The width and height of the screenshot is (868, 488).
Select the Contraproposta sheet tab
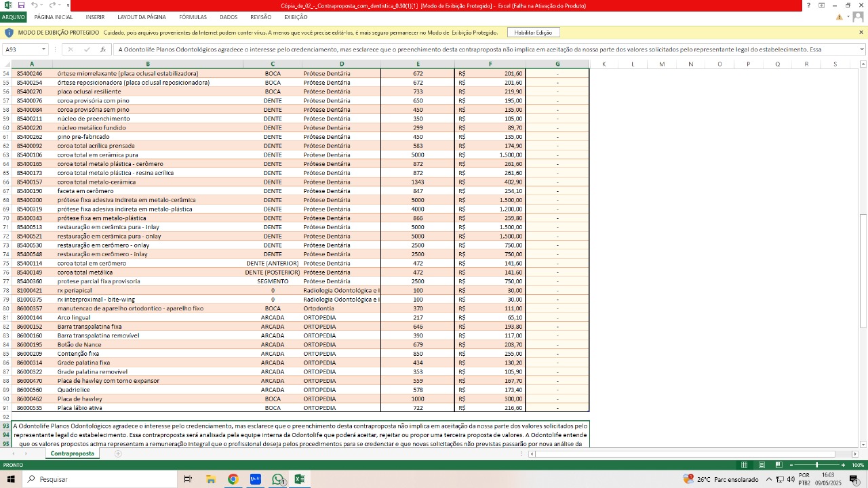(72, 453)
